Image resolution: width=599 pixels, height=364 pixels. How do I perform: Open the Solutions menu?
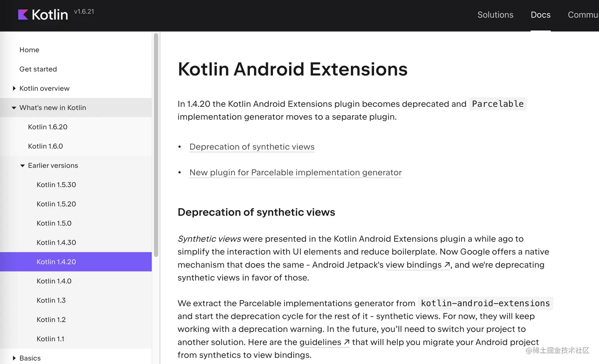pos(495,15)
